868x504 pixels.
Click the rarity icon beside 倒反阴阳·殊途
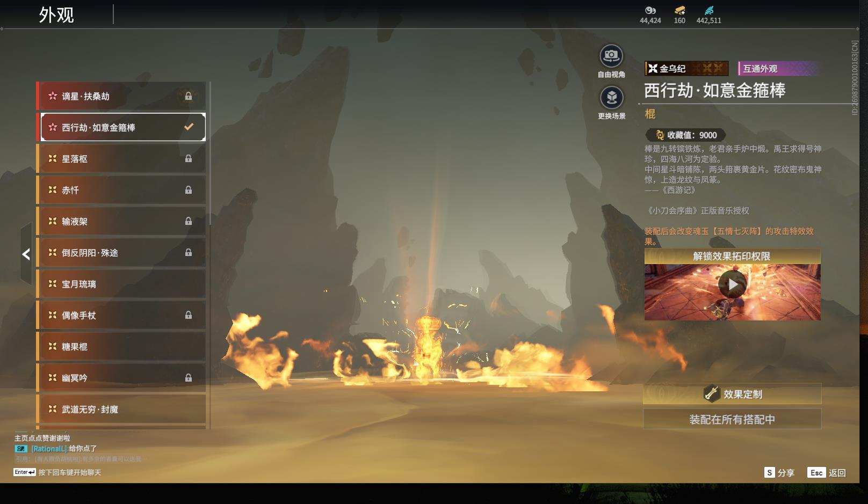(53, 252)
